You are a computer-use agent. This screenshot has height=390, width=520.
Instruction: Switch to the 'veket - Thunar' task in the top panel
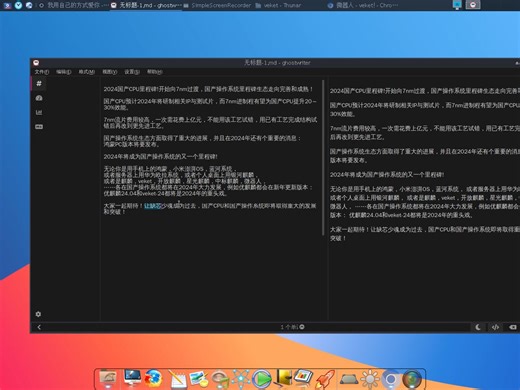[x=278, y=5]
